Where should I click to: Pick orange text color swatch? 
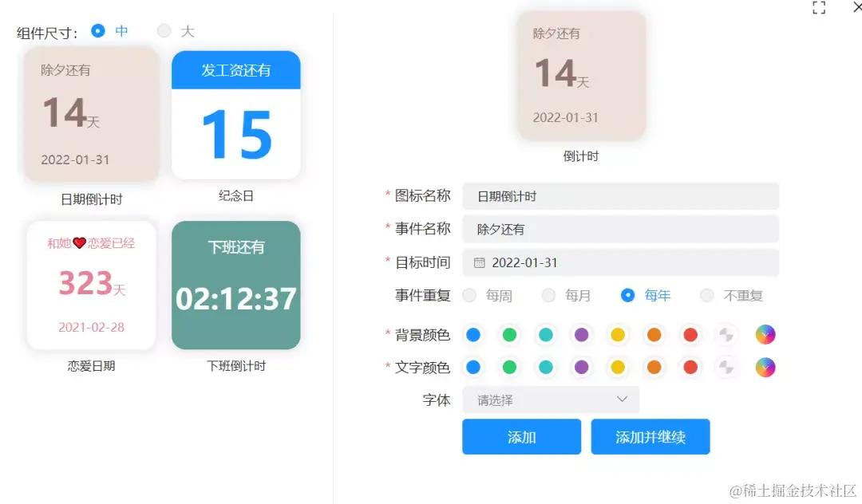[x=654, y=367]
